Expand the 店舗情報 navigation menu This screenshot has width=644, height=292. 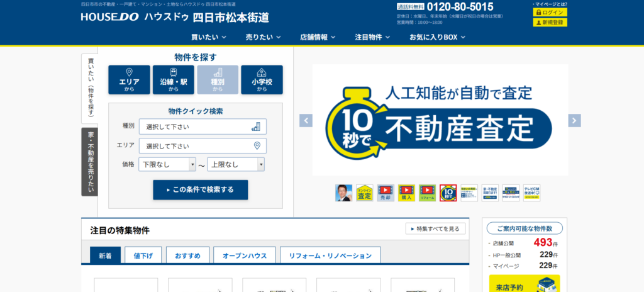[318, 37]
